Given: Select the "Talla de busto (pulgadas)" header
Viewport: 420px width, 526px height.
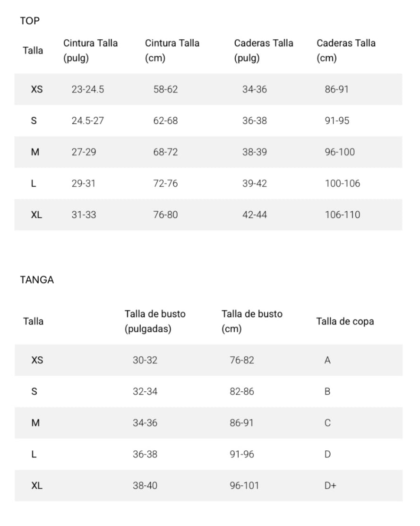Looking at the screenshot, I should tap(155, 321).
